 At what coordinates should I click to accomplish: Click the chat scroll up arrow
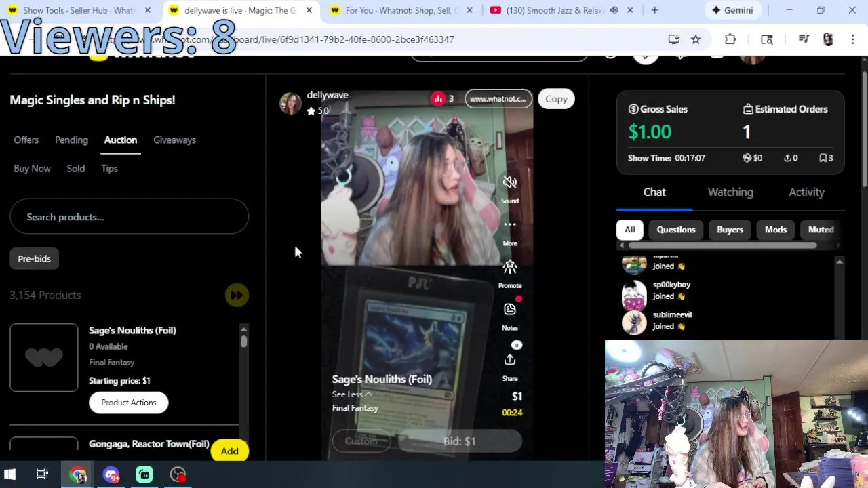840,262
